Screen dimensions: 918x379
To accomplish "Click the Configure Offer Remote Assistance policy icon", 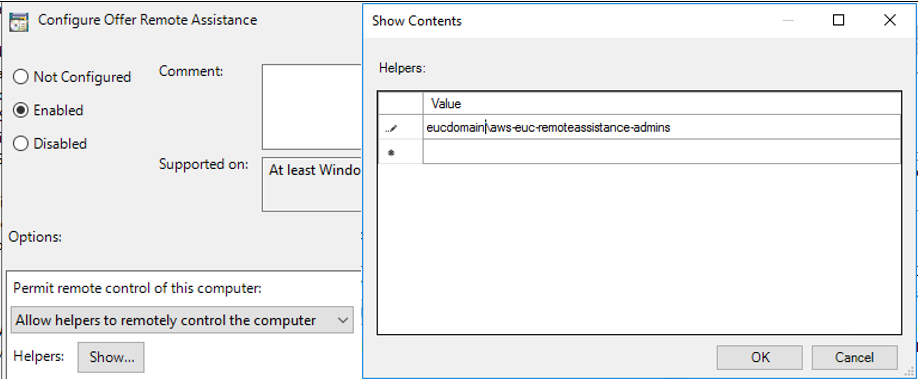I will pos(20,21).
